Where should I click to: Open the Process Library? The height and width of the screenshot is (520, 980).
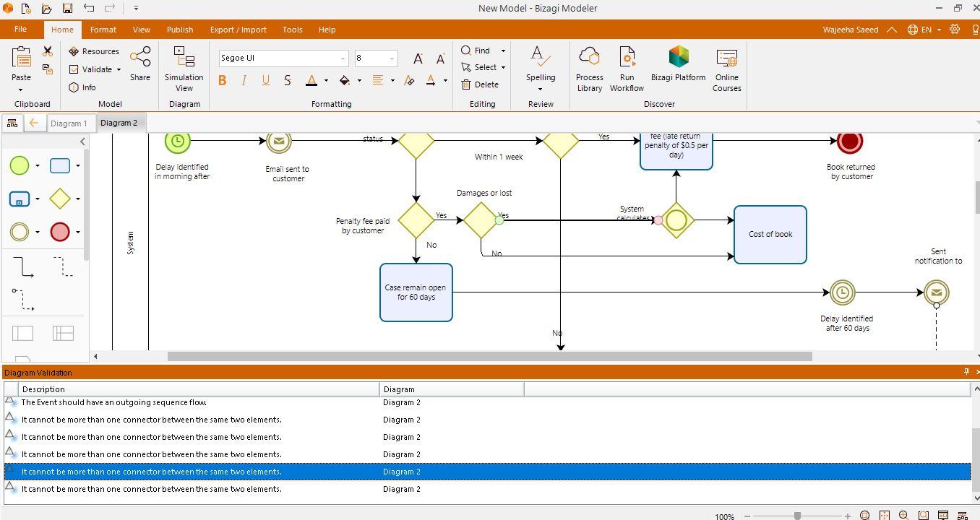(x=589, y=69)
